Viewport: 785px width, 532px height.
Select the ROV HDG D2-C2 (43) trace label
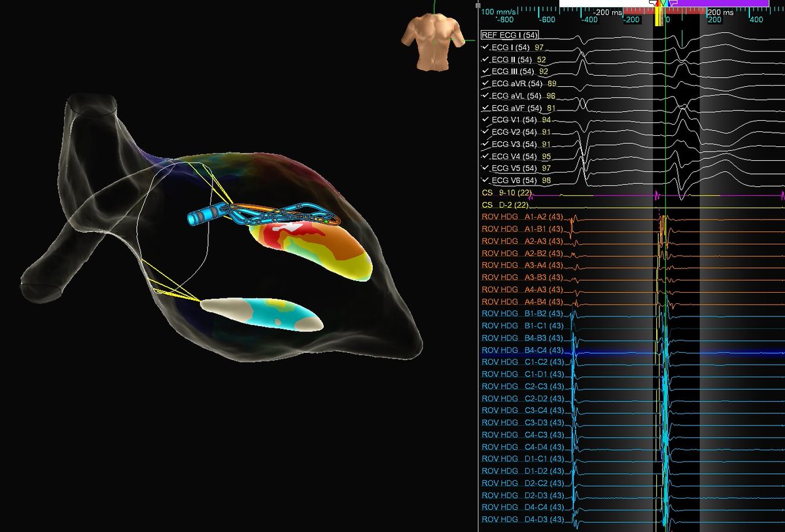[x=522, y=483]
